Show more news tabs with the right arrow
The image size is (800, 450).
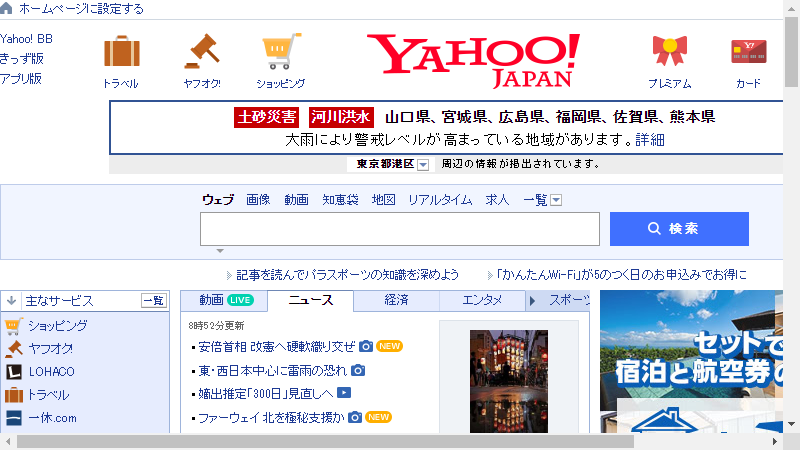(532, 301)
